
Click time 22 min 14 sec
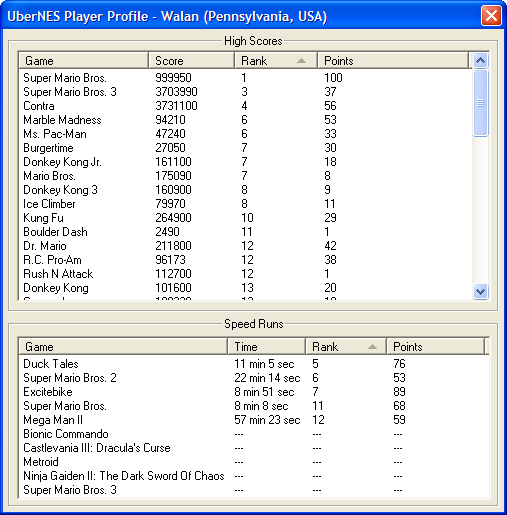click(267, 378)
